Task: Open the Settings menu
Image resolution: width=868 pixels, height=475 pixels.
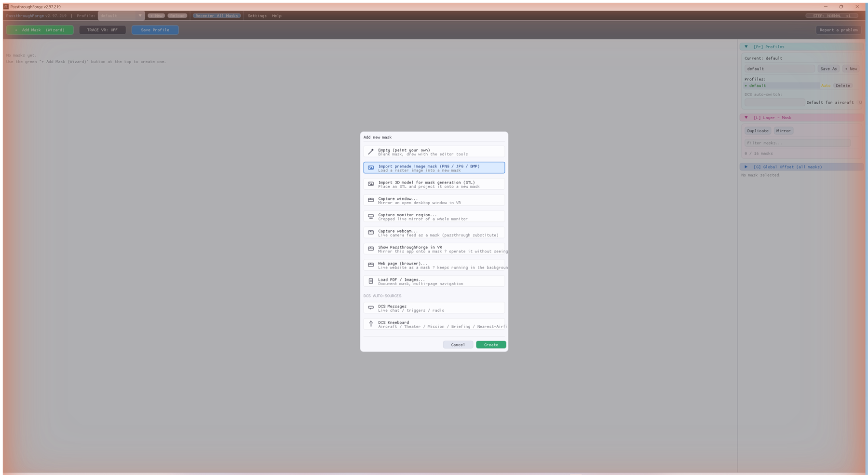Action: coord(257,16)
